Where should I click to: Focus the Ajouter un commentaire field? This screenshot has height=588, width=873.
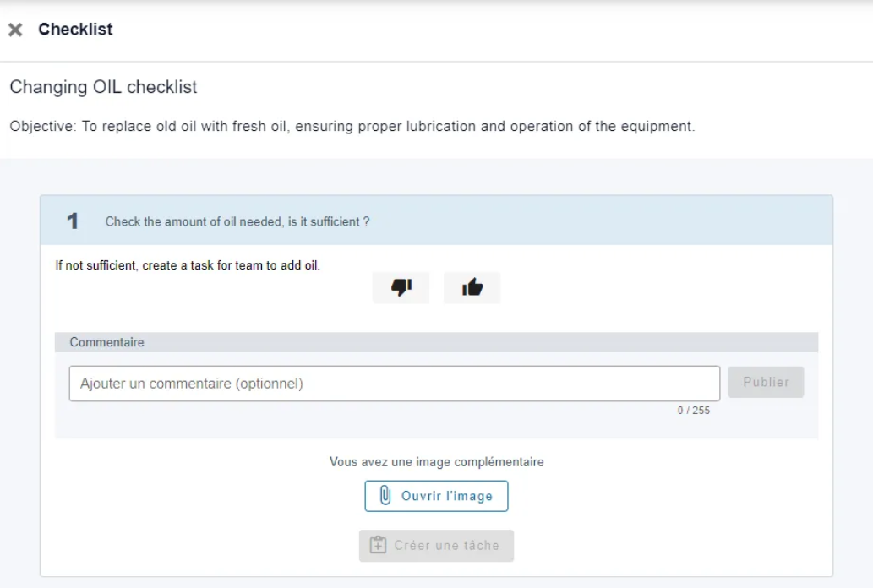coord(395,384)
